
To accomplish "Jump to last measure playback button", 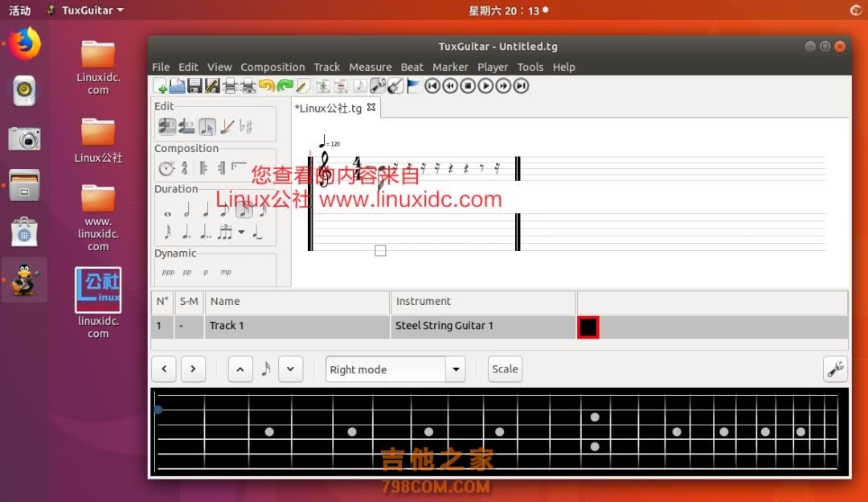I will click(x=521, y=86).
